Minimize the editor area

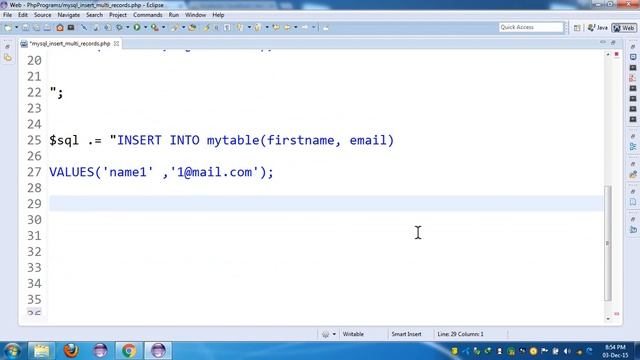[x=603, y=42]
